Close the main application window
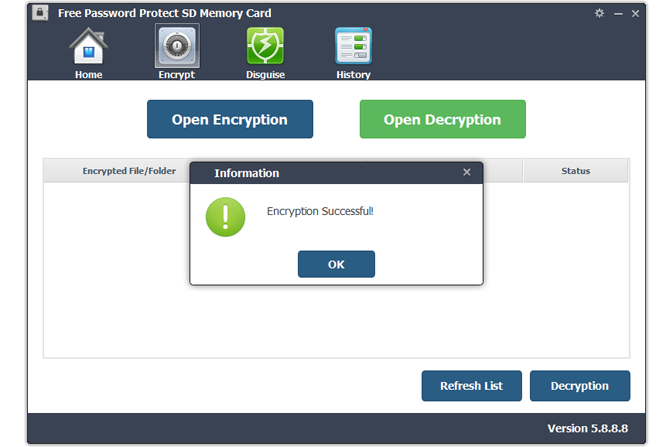Image resolution: width=670 pixels, height=447 pixels. (x=635, y=14)
